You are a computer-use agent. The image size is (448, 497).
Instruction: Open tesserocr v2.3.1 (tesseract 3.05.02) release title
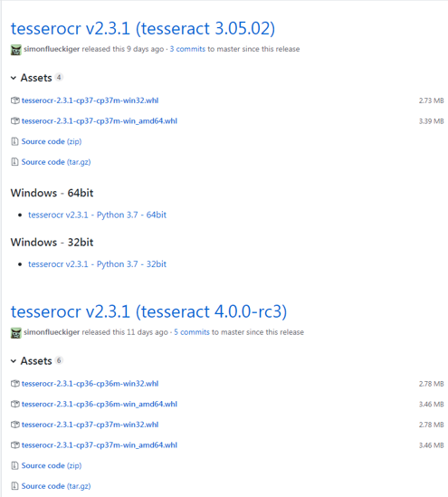(x=143, y=29)
